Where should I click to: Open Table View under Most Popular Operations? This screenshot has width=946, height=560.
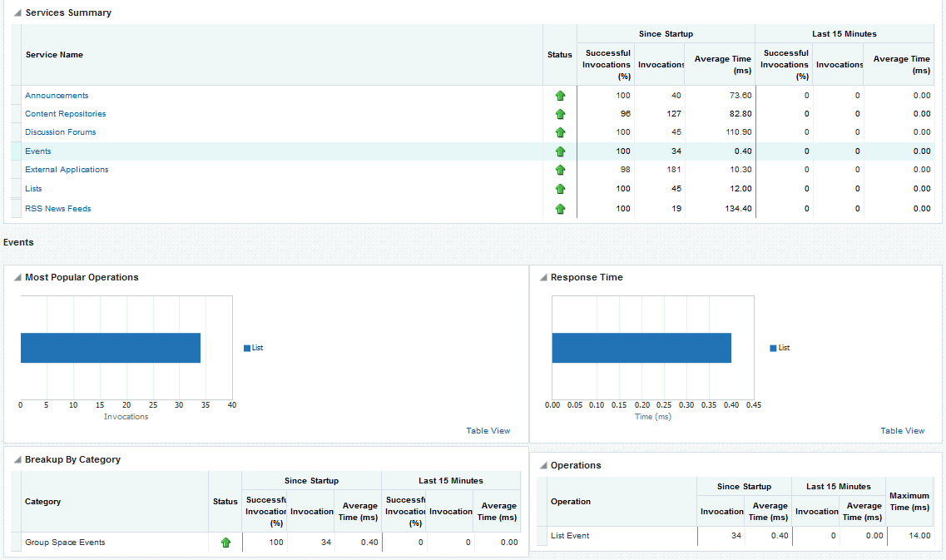point(488,431)
